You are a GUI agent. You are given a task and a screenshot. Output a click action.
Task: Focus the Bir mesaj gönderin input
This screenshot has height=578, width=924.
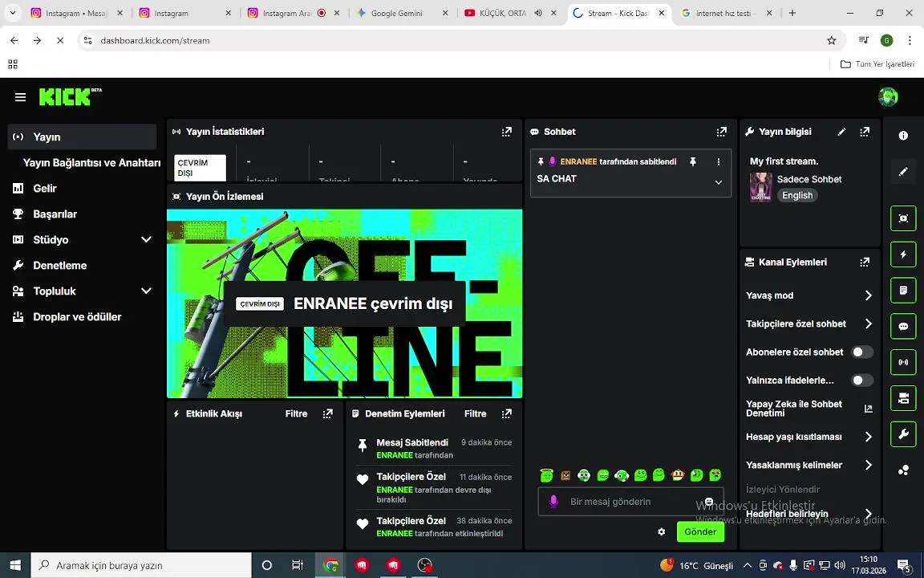[x=630, y=501]
